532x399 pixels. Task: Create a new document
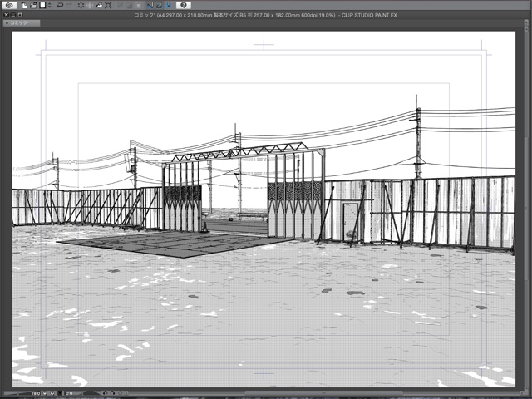24,6
